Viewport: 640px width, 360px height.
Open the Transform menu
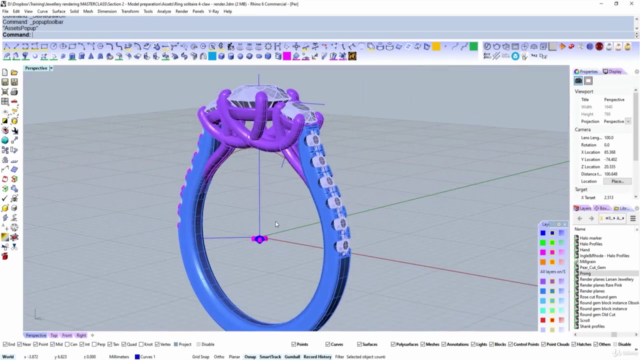pyautogui.click(x=130, y=11)
